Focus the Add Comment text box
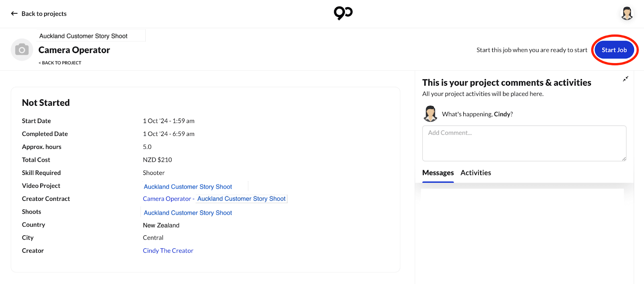 click(524, 143)
